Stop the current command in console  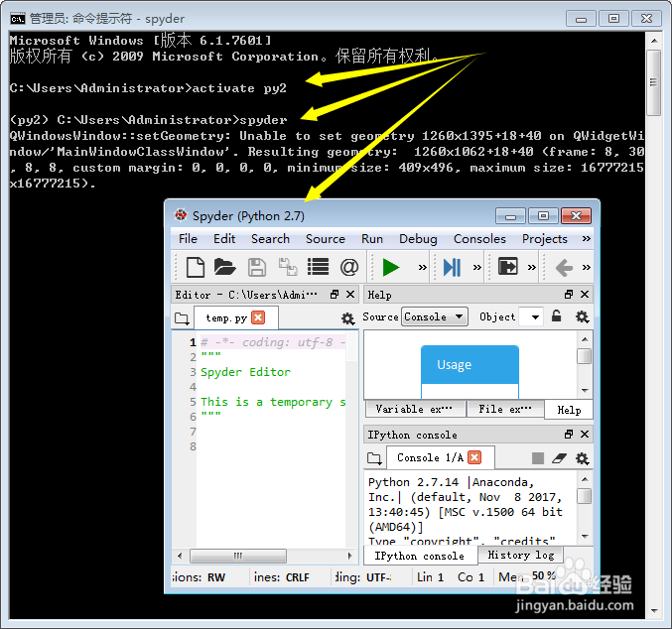click(538, 458)
